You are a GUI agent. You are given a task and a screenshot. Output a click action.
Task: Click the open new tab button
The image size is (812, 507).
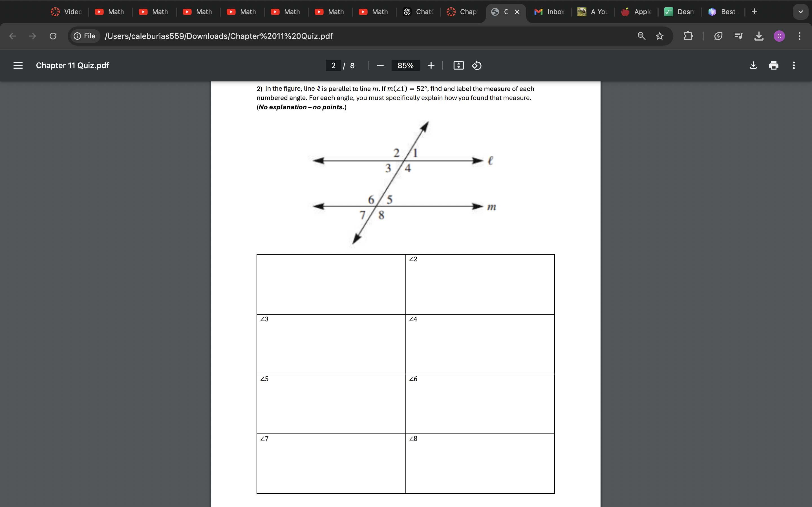click(754, 11)
